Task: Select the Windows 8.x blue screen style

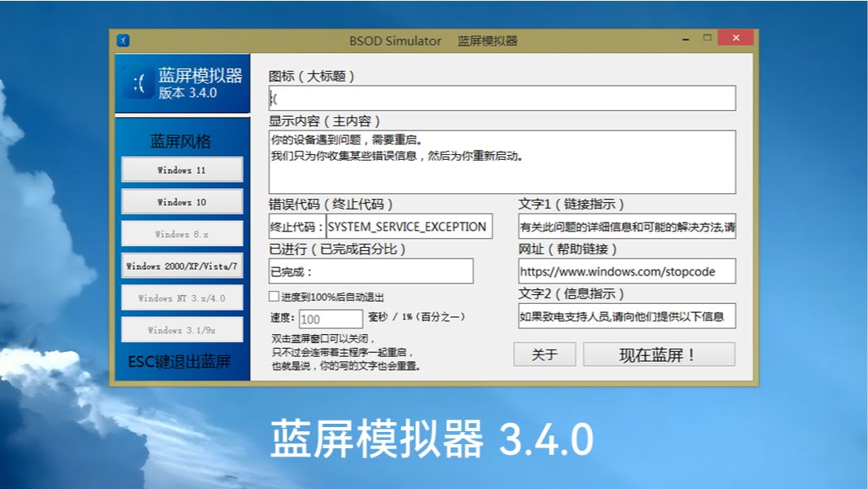Action: coord(182,234)
